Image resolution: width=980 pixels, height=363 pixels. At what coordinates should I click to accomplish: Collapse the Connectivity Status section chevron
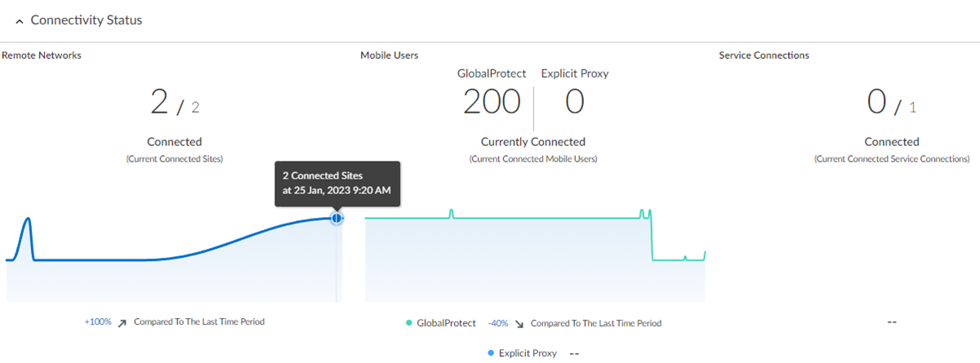20,21
